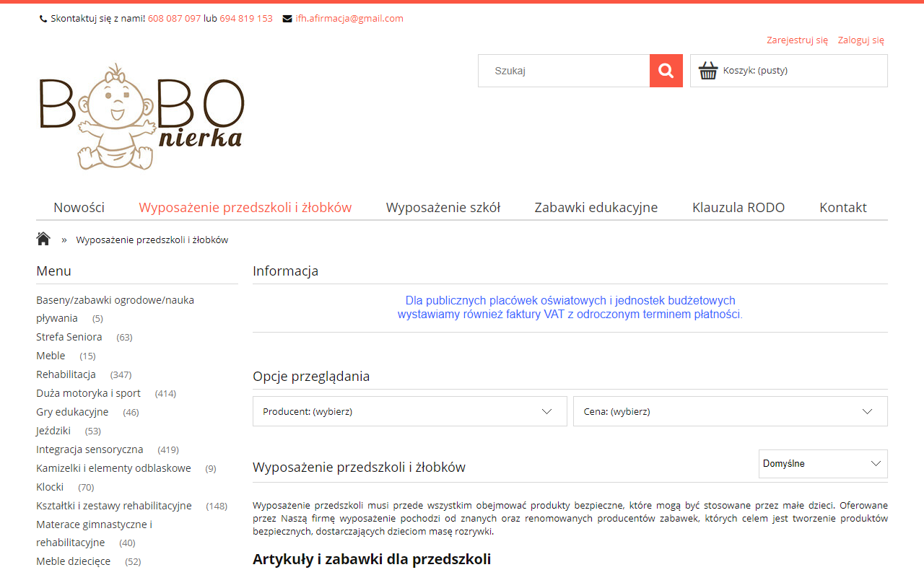Click the BOBOnierka baby logo

click(142, 115)
